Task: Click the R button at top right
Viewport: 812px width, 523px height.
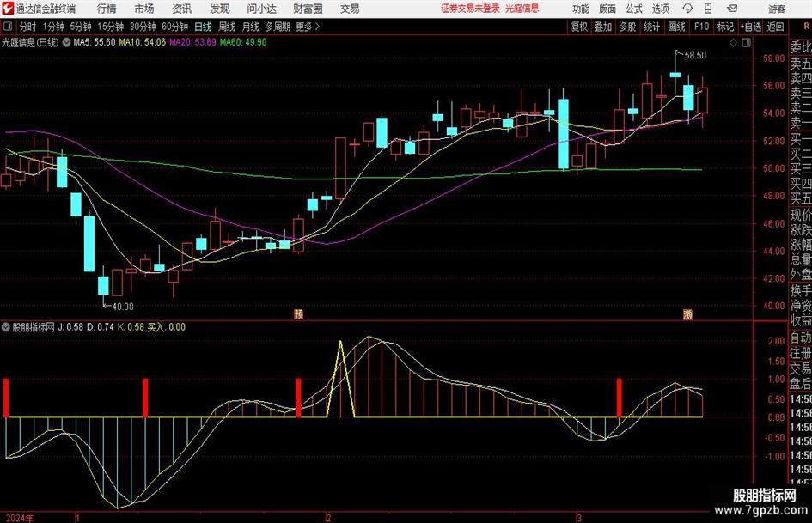Action: click(806, 27)
